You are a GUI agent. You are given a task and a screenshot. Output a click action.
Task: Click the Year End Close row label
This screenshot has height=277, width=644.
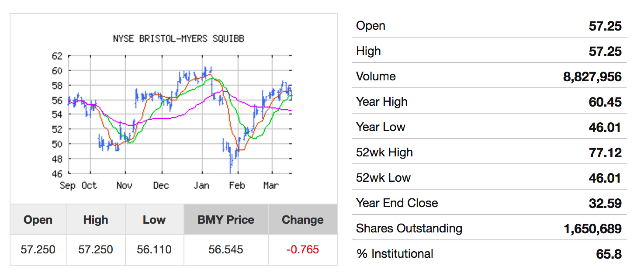pos(397,203)
